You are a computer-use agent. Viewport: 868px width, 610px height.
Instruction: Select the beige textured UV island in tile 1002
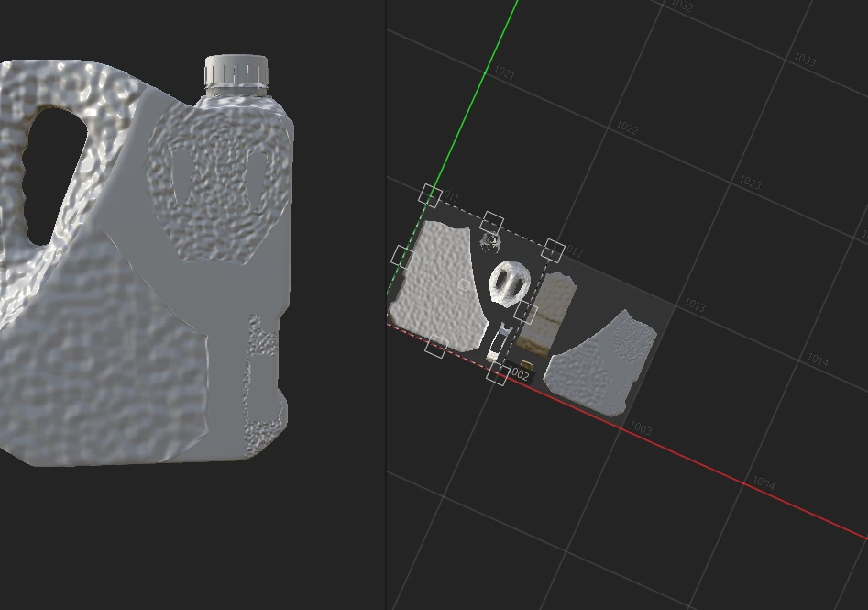tap(545, 314)
